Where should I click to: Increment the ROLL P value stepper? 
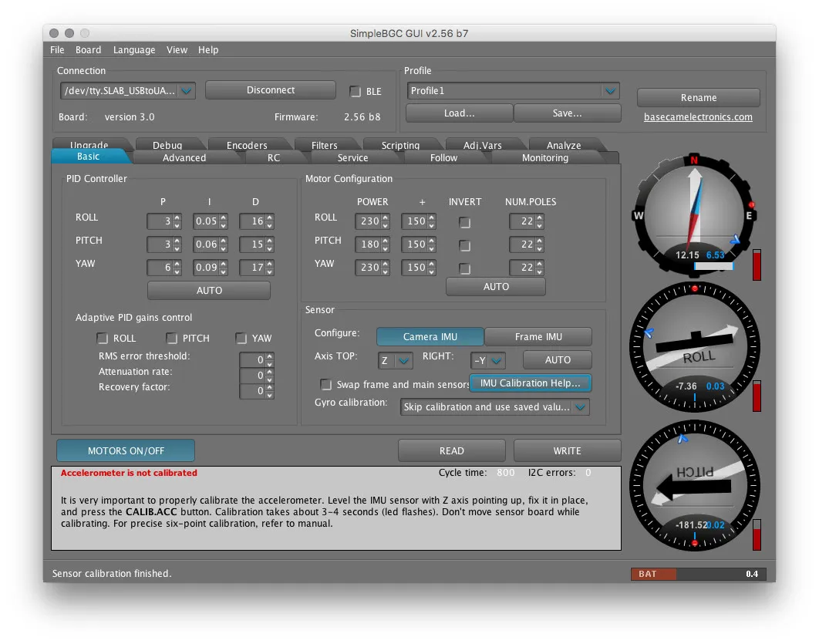(177, 218)
